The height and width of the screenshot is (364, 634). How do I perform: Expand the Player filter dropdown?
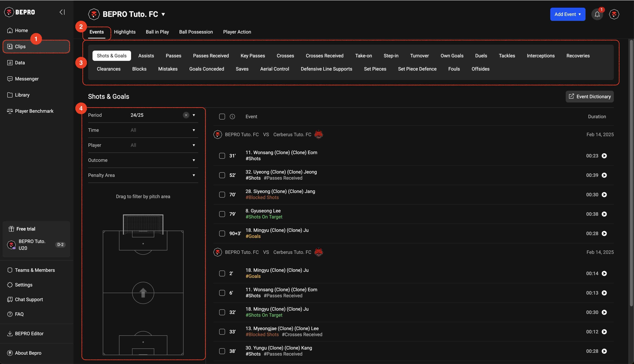point(193,145)
